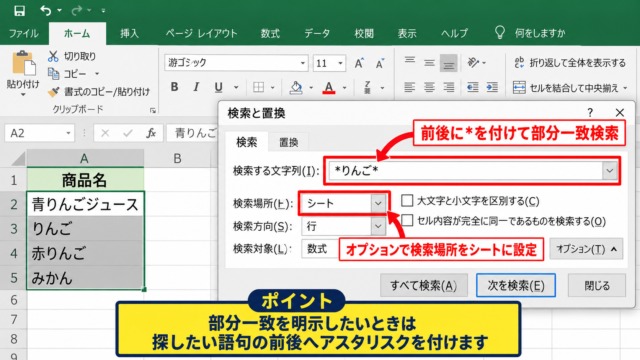Open the clipboard group dialog launcher

click(153, 110)
